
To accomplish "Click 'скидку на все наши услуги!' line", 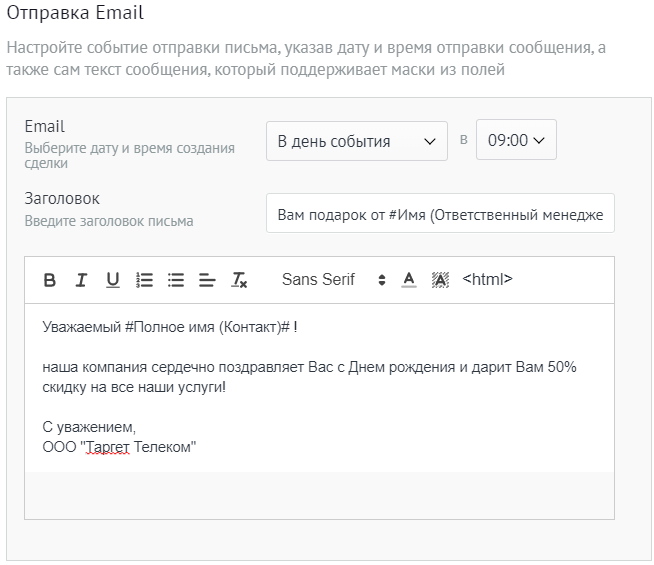I will tap(134, 387).
